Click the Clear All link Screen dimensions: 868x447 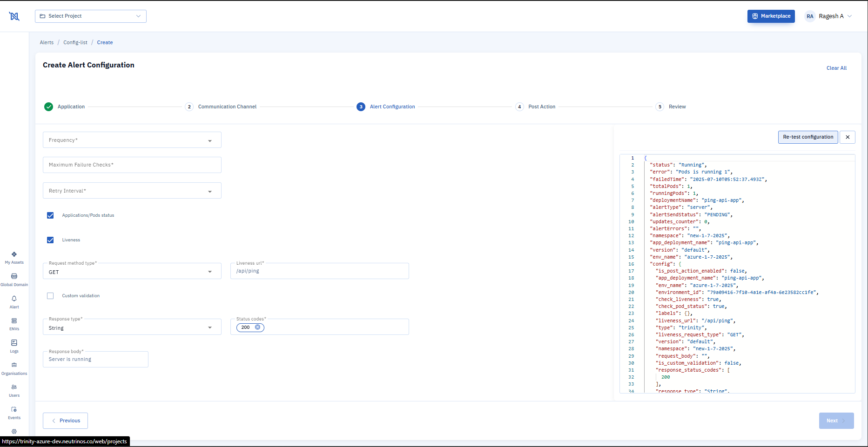coord(836,68)
